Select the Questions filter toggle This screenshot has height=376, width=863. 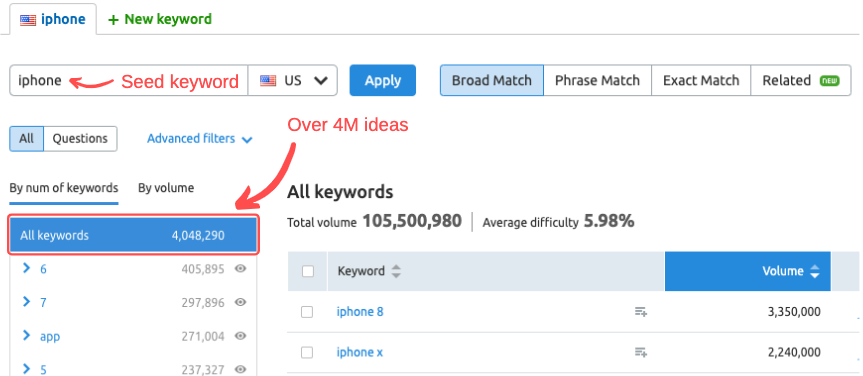[80, 139]
